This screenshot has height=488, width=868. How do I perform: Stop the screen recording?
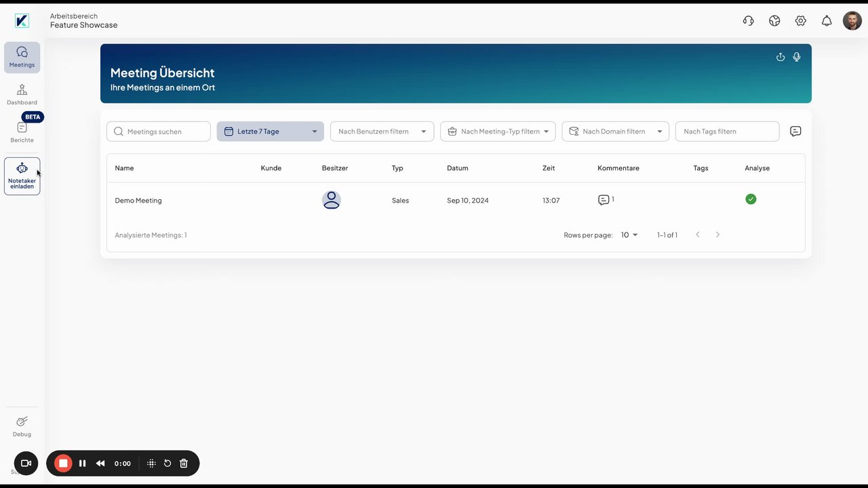[63, 464]
